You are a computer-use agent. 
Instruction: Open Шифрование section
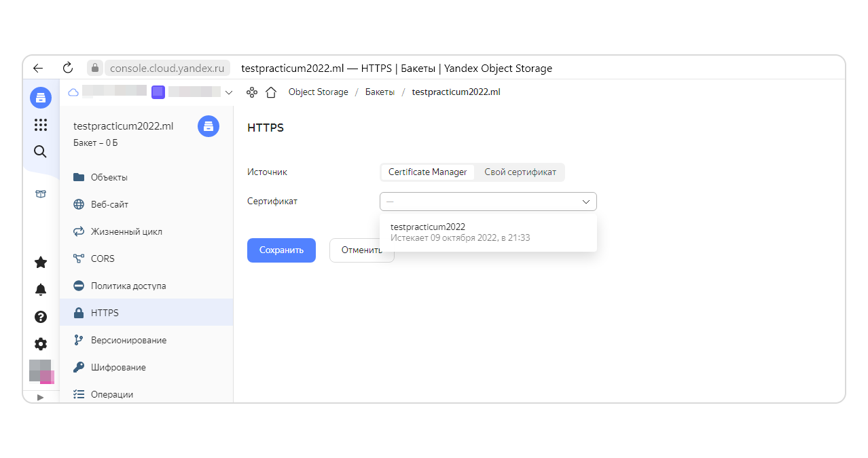click(146, 367)
